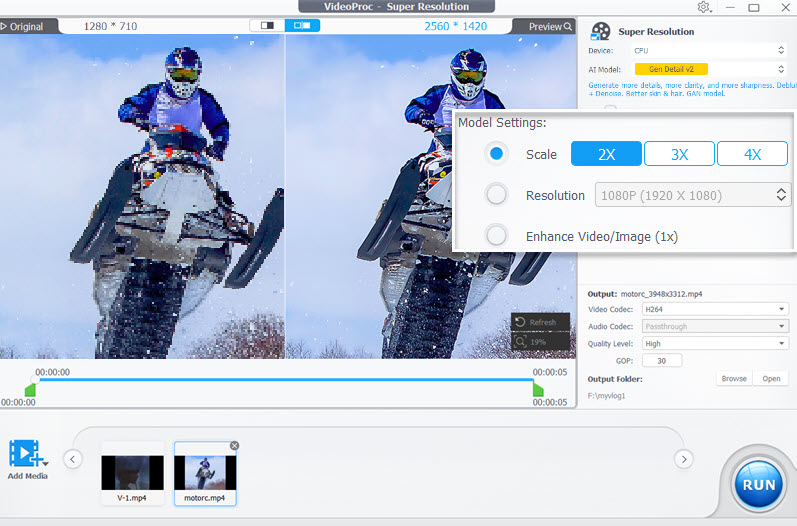Open the AI Model dropdown
Viewport: 797px width, 526px height.
(710, 69)
